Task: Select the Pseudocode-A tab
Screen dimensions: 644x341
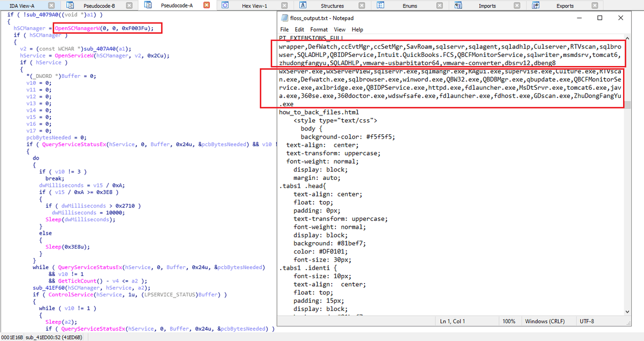Action: pos(177,6)
